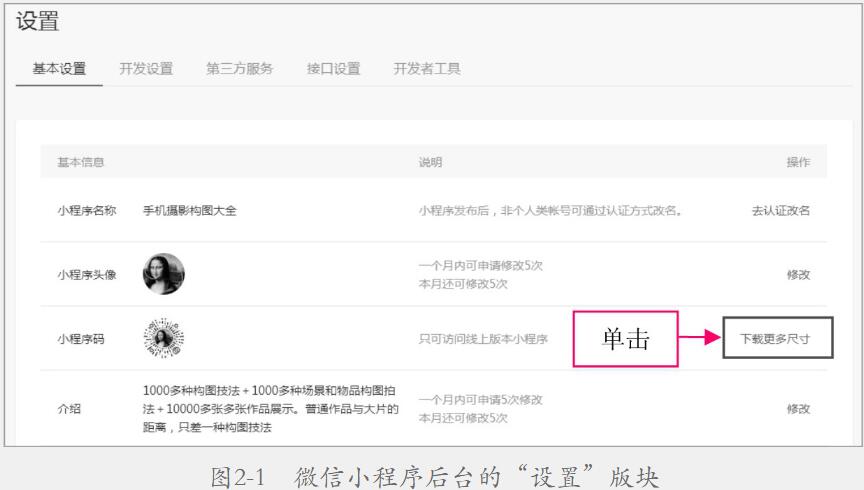
Task: Select the 第三方服务 tab
Action: click(239, 69)
